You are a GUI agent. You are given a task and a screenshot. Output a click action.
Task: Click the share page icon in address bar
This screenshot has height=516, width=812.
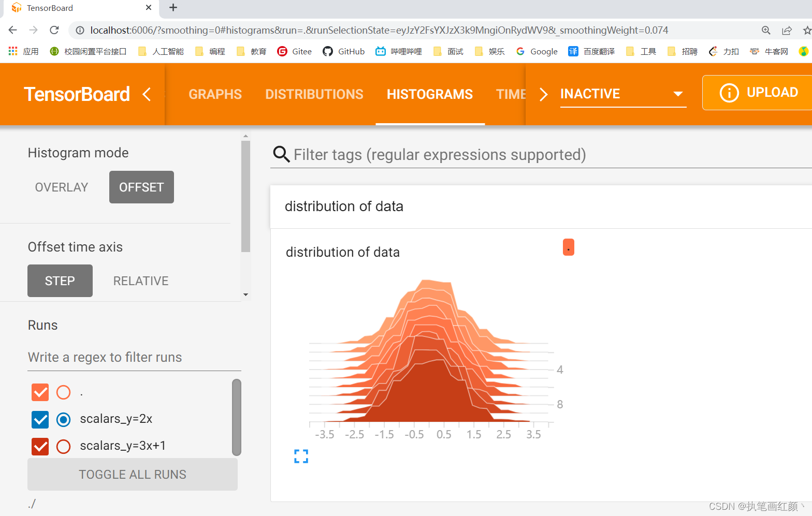(787, 30)
